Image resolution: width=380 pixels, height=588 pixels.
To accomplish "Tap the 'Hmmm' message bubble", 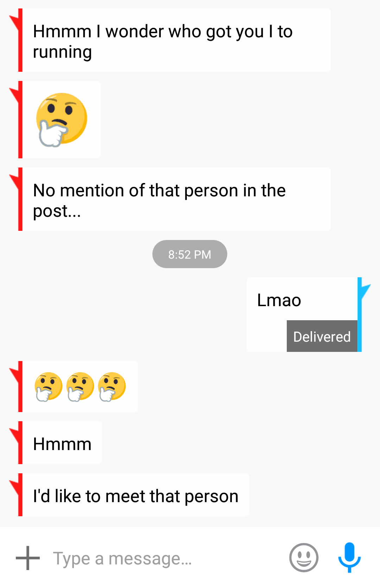I will (x=62, y=443).
